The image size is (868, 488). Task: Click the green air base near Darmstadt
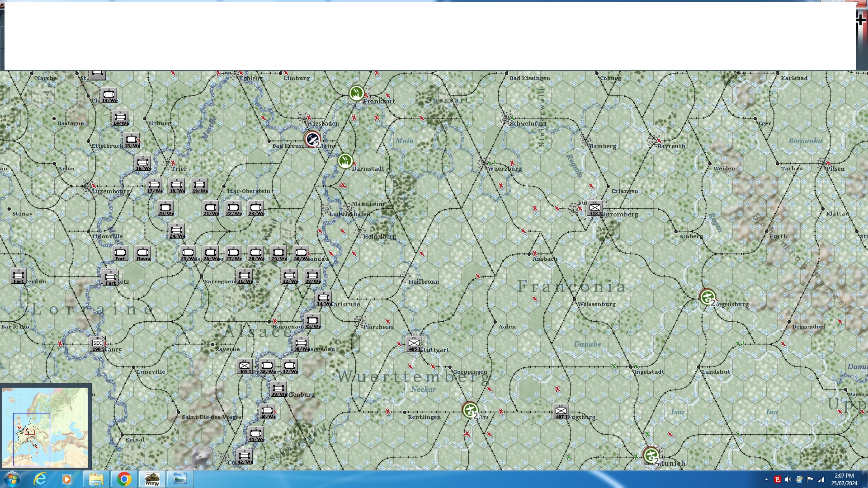click(x=345, y=161)
